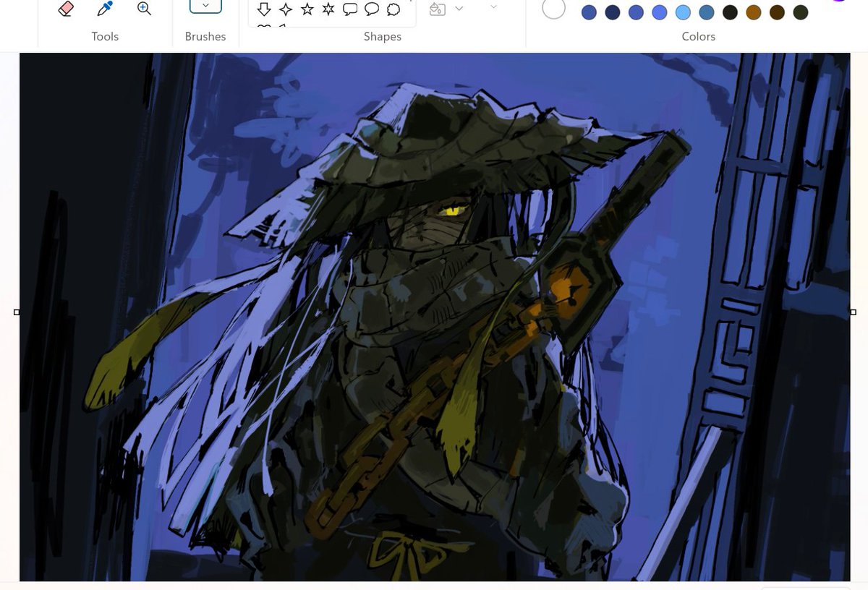Pick the first medium blue custom swatch
Screen dimensions: 868x590
pyautogui.click(x=590, y=12)
